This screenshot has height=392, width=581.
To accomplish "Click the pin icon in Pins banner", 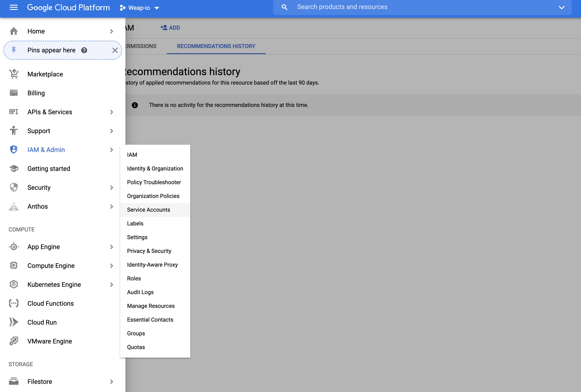I will 14,50.
